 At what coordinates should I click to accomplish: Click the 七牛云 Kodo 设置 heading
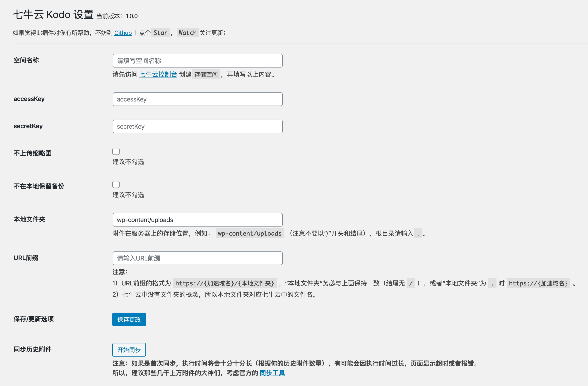click(x=53, y=14)
